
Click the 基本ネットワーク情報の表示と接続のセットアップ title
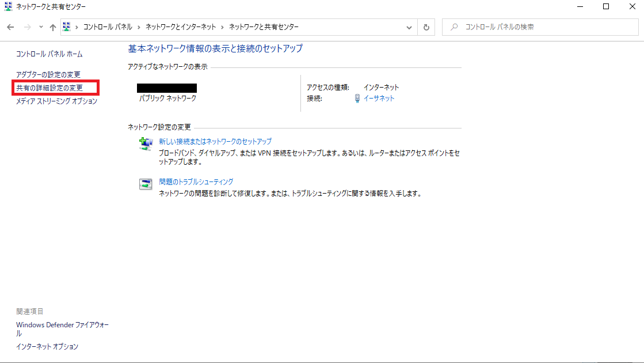[215, 48]
